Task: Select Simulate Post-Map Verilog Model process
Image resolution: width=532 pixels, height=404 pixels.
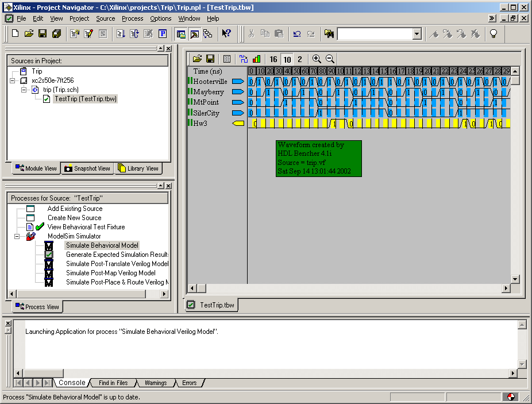Action: click(x=110, y=273)
